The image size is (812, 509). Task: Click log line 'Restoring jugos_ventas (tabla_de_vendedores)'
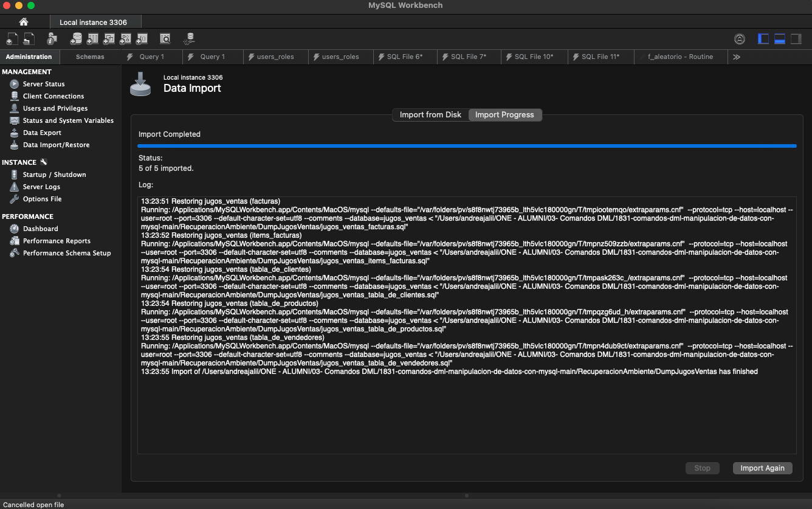point(233,338)
